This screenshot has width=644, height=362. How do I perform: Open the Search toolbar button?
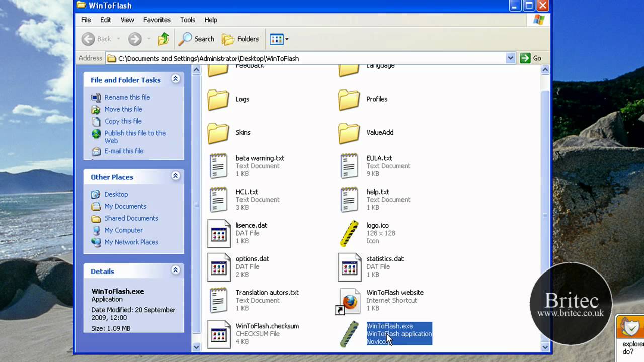[197, 39]
